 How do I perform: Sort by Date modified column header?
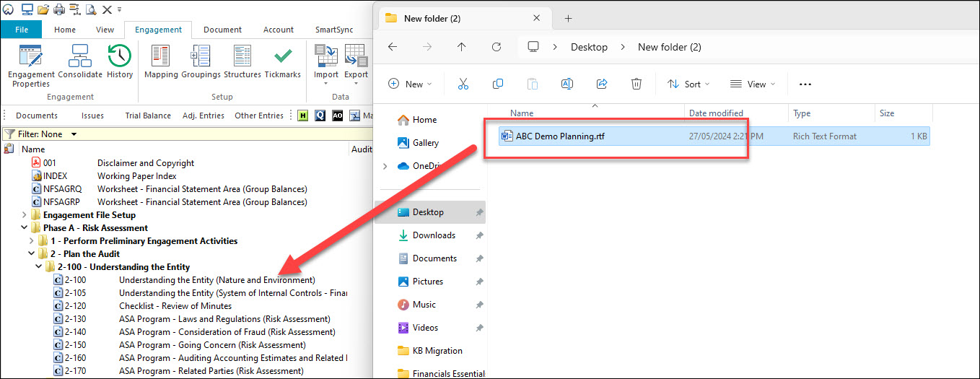(716, 113)
